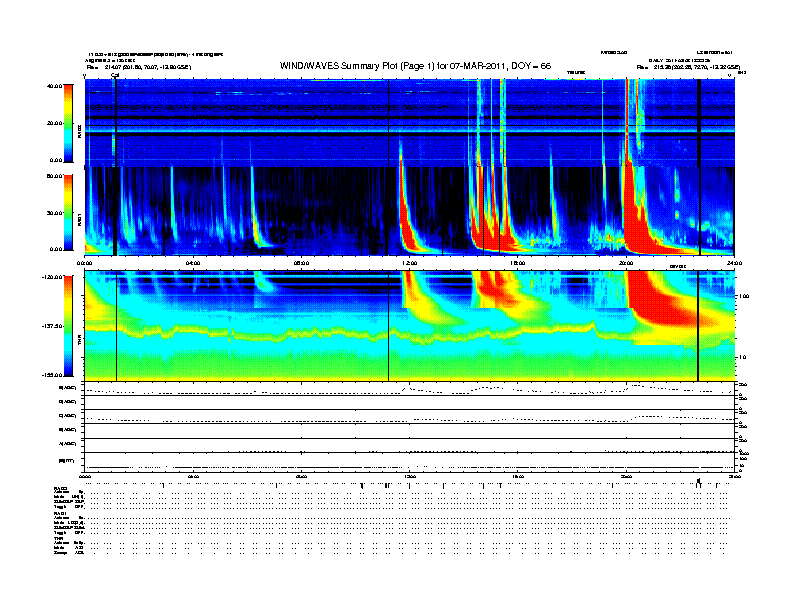
Task: Click the Cal marker label above RAD2 panel
Action: 115,75
